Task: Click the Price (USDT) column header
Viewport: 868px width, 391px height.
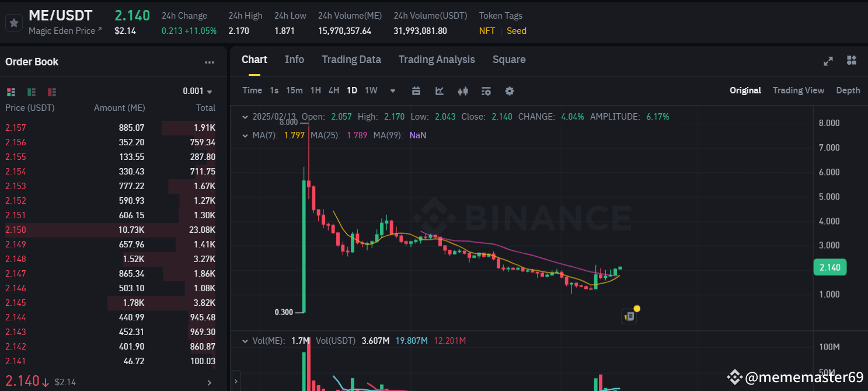Action: (30, 108)
